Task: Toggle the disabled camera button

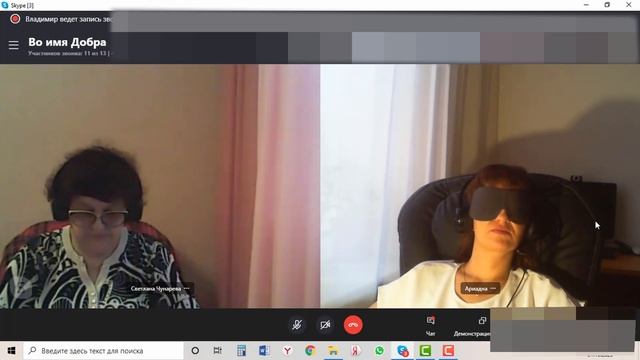Action: pos(325,325)
